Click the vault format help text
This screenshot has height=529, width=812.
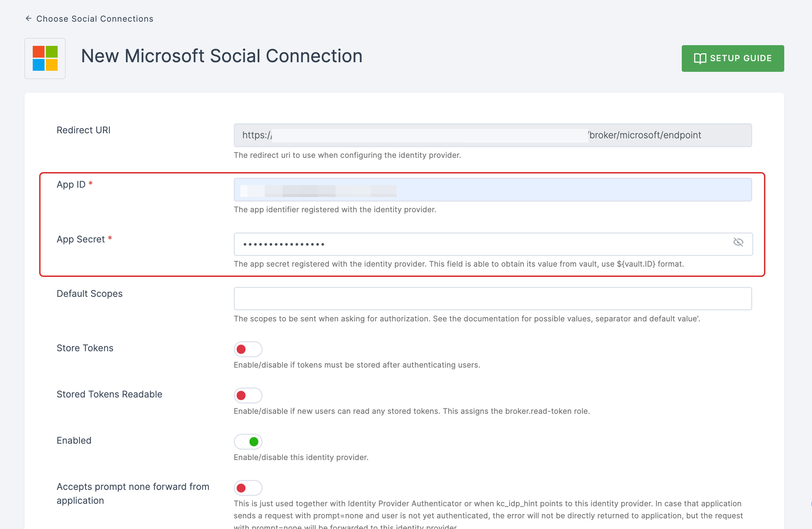pyautogui.click(x=459, y=264)
